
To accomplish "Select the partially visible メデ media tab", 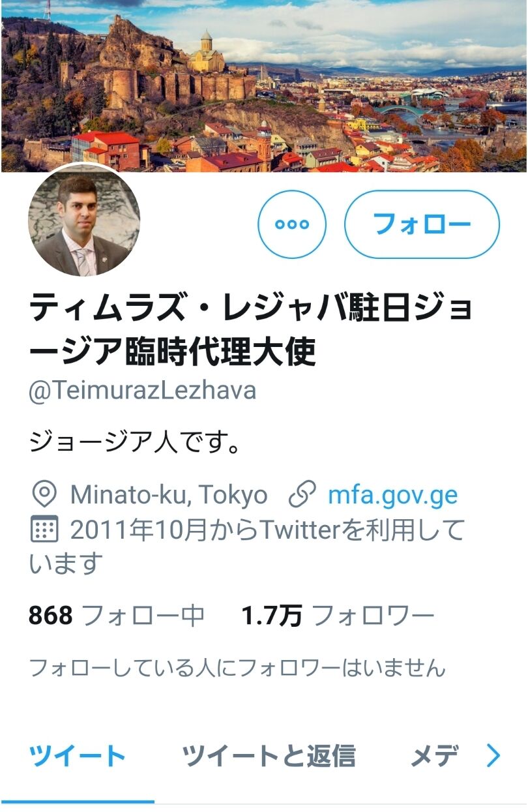I will pos(434,756).
